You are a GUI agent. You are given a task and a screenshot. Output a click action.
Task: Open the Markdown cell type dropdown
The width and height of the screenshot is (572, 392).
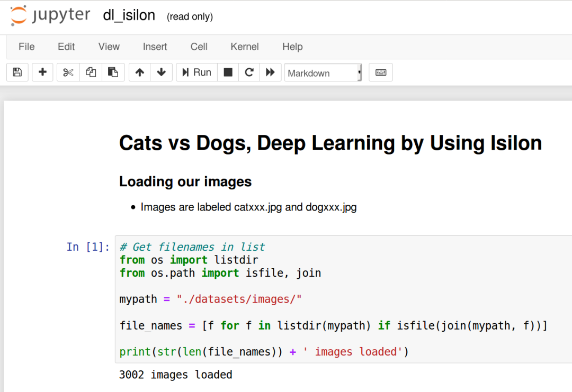pos(323,72)
